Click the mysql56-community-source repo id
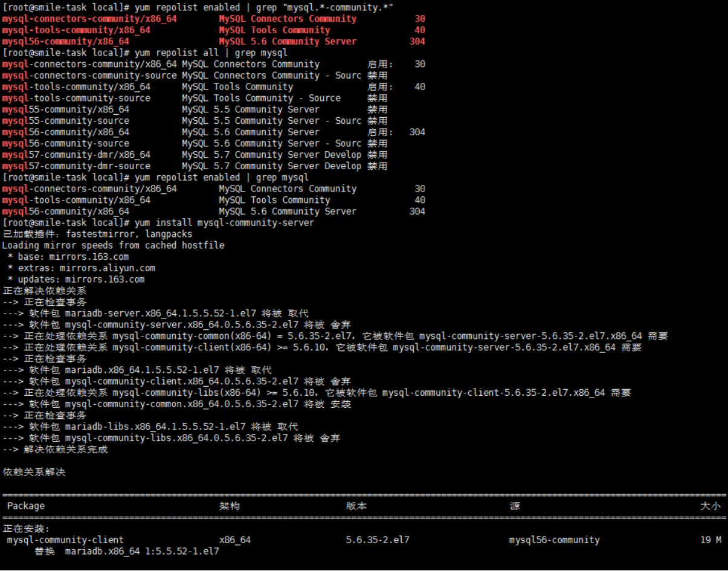 click(65, 143)
